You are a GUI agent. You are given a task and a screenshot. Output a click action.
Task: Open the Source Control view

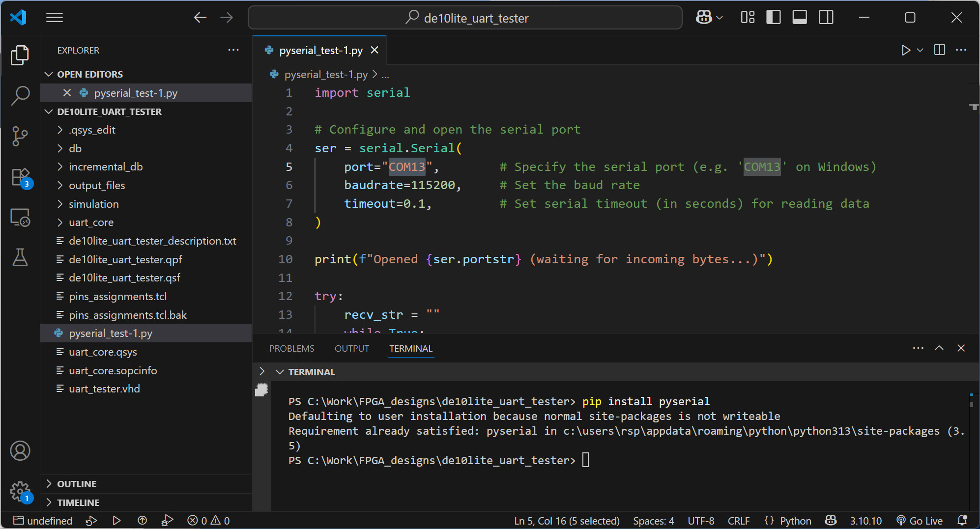tap(20, 136)
